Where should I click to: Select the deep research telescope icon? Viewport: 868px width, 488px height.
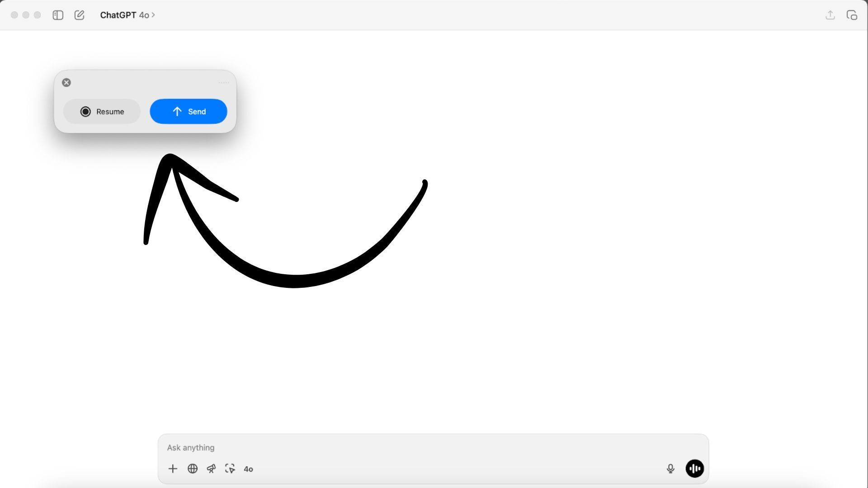click(211, 469)
